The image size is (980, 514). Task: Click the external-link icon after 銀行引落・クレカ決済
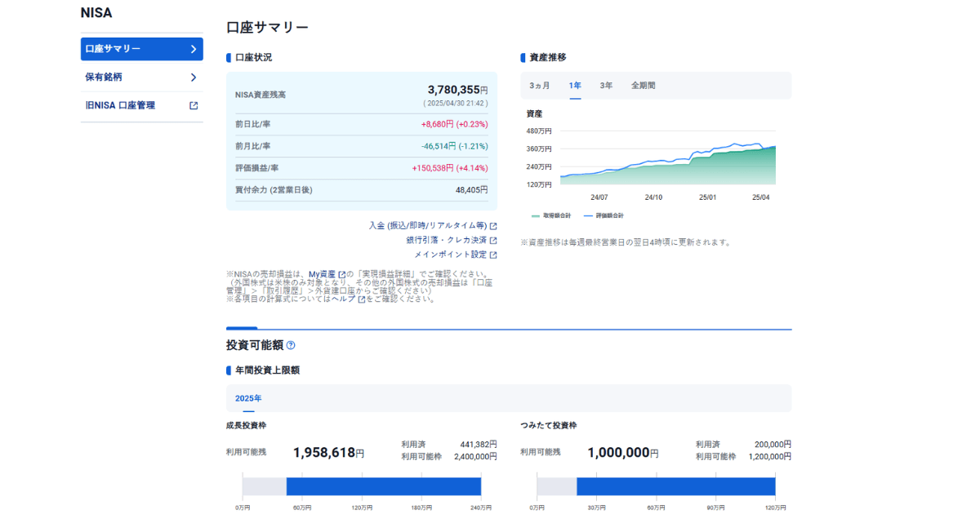coord(493,241)
